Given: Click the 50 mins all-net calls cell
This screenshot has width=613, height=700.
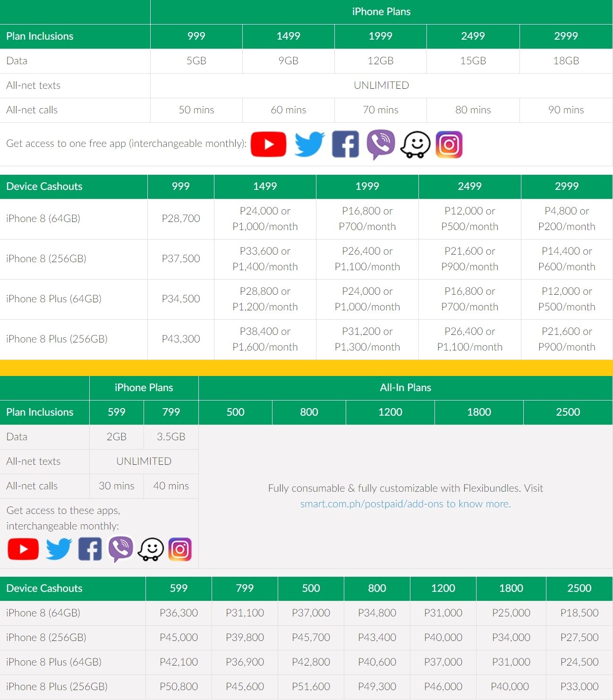Looking at the screenshot, I should pos(196,110).
